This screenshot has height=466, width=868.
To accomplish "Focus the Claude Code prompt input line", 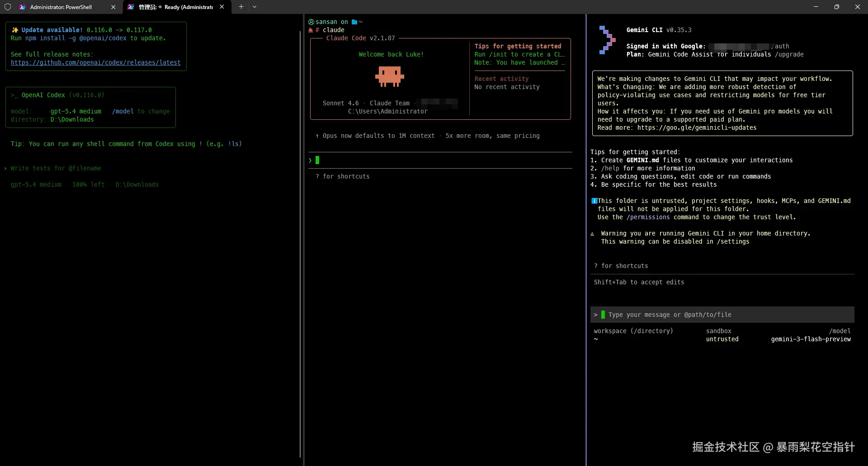I will [440, 160].
